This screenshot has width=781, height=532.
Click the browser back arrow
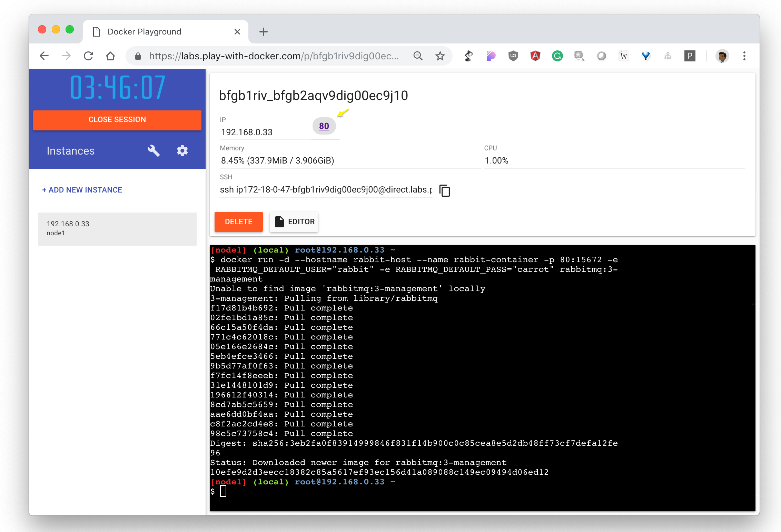[44, 56]
